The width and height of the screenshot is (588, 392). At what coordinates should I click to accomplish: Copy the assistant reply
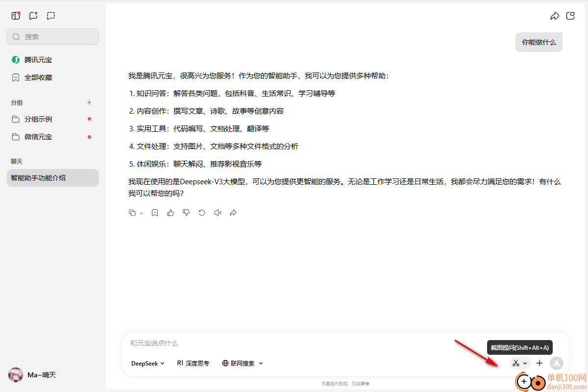[132, 213]
